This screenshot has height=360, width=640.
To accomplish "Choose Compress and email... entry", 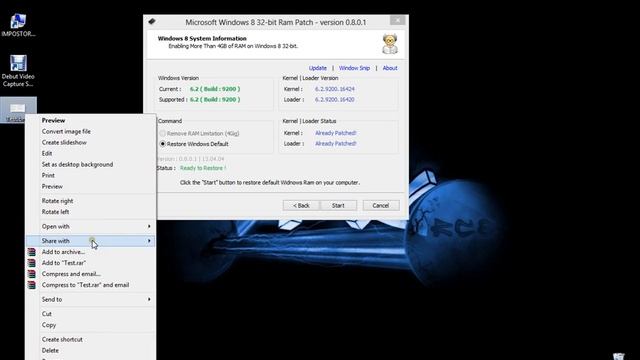I will [x=71, y=274].
